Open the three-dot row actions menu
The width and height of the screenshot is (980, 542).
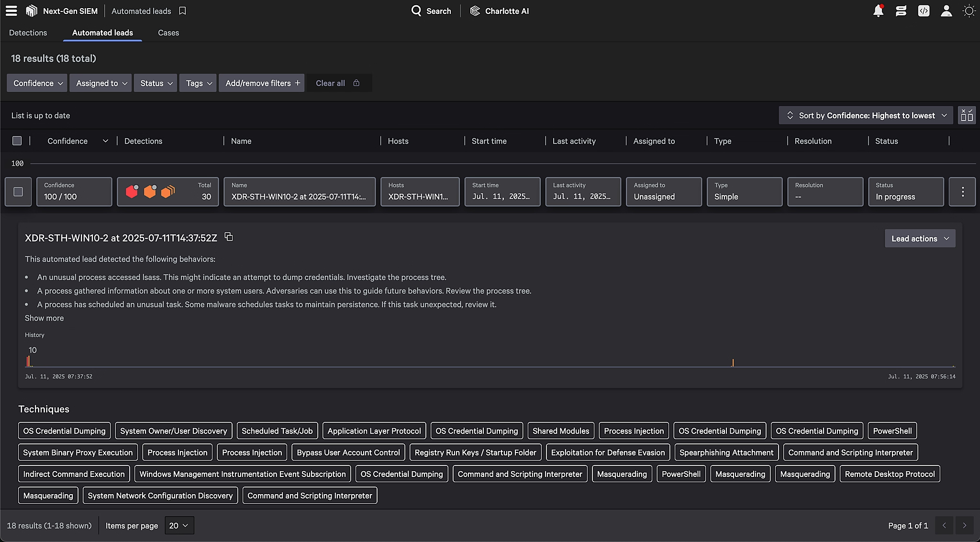point(962,192)
